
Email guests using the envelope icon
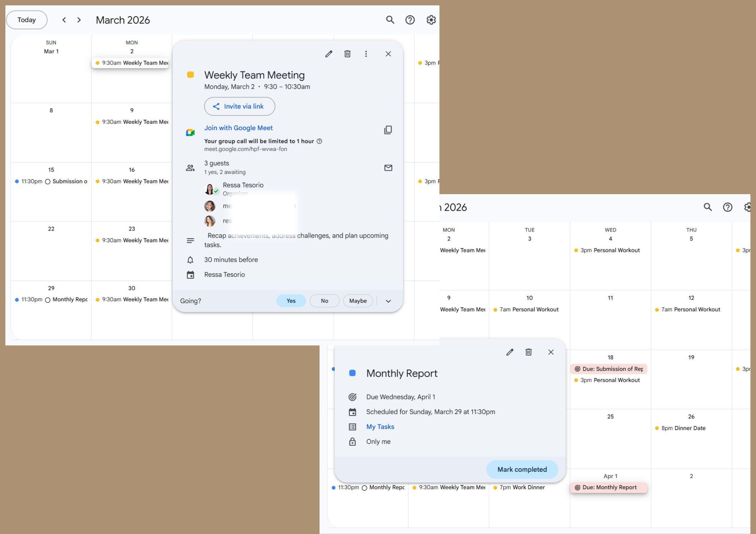pyautogui.click(x=388, y=168)
